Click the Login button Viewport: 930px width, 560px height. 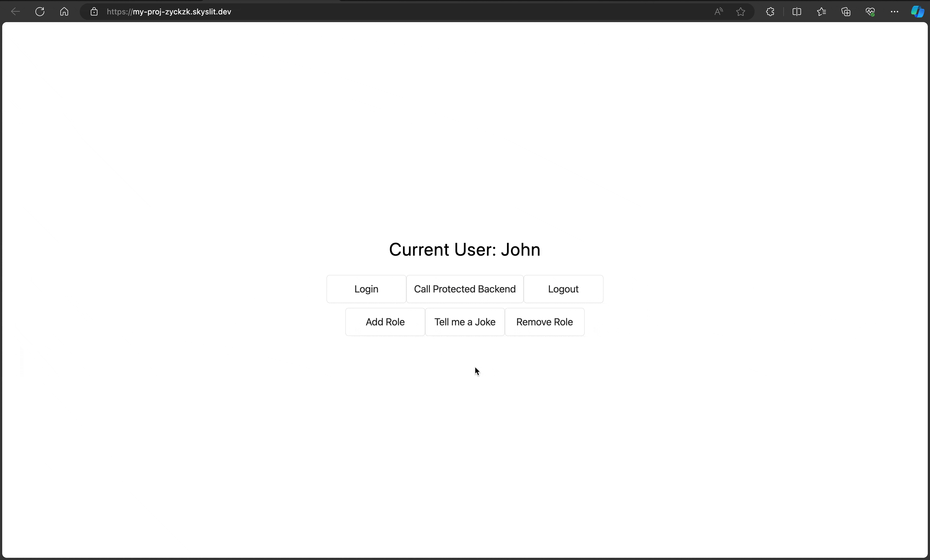click(366, 289)
